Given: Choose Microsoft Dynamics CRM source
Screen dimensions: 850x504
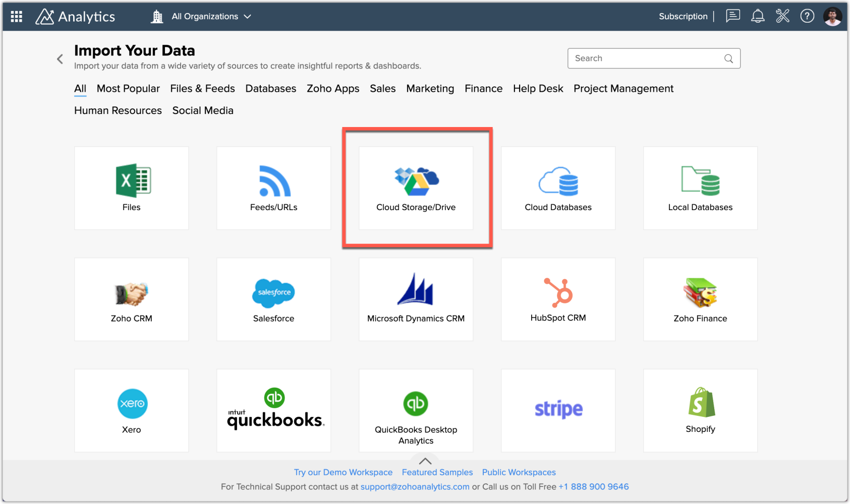Looking at the screenshot, I should (x=416, y=299).
